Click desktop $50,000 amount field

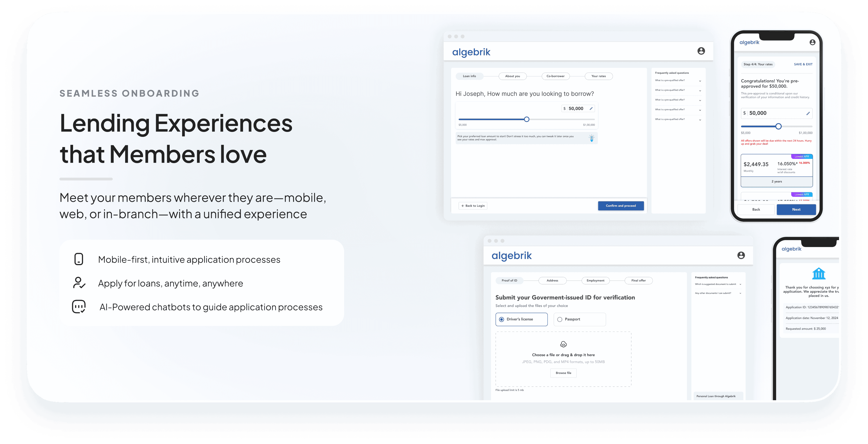[x=578, y=108]
